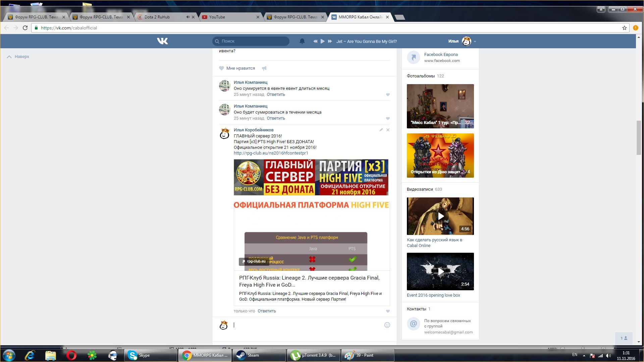Delete Илья Коробейников's comment with X icon

click(388, 130)
